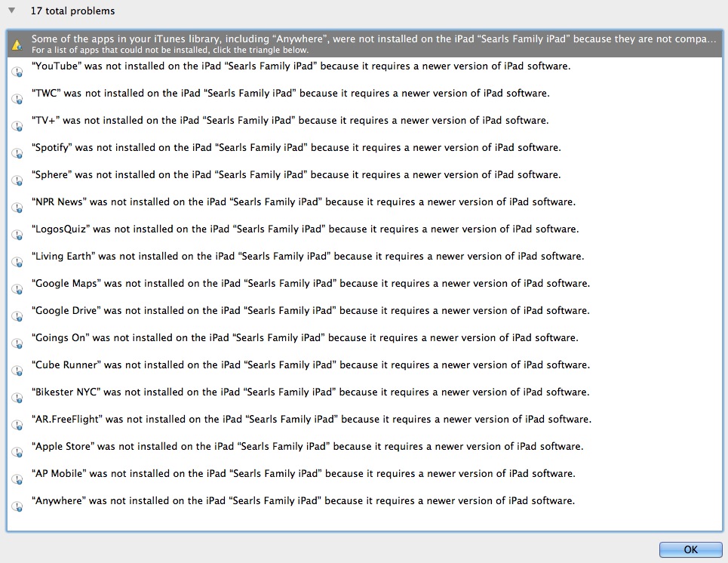Select the "Living Earth" not installed message
Image resolution: width=728 pixels, height=563 pixels.
307,257
